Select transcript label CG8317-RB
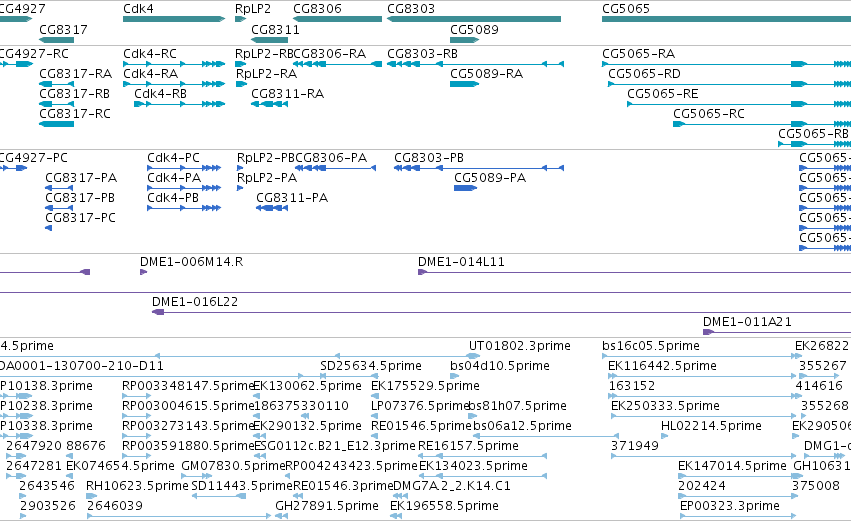 [75, 94]
